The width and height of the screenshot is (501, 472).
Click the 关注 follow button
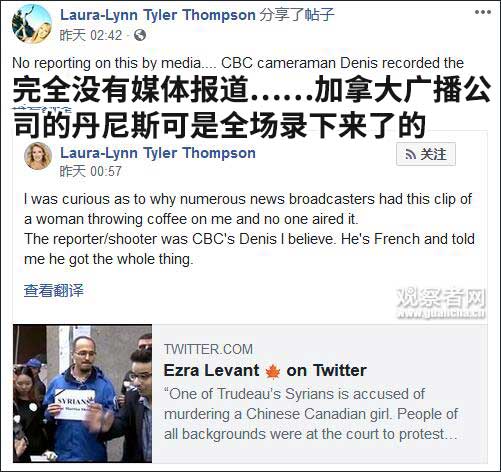click(426, 154)
